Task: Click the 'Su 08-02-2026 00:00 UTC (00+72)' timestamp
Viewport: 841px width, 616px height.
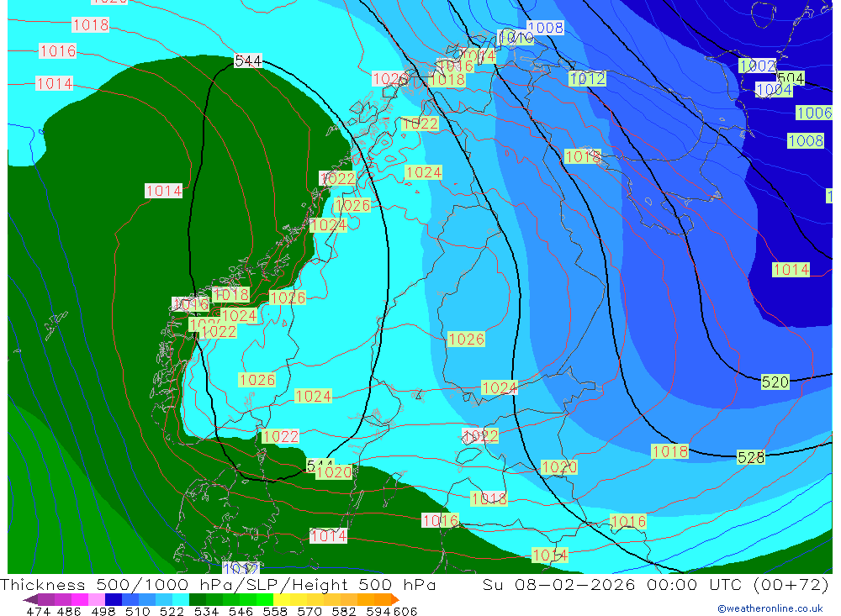Action: [x=655, y=585]
